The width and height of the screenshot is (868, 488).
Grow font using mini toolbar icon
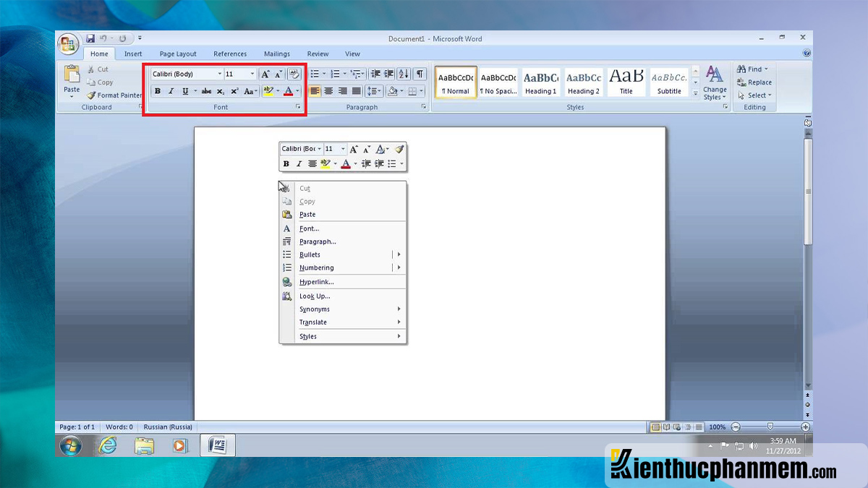pos(354,148)
